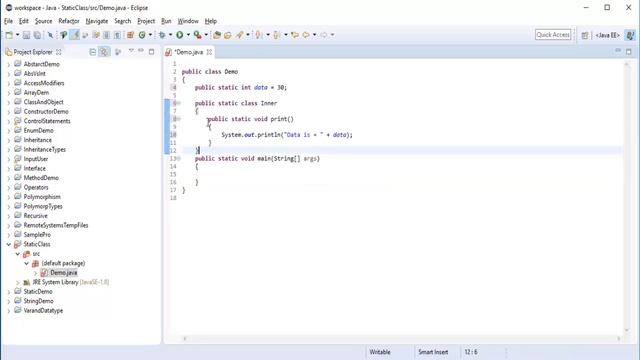Open the New wizard dropdown arrow
This screenshot has width=640, height=360.
pyautogui.click(x=18, y=35)
